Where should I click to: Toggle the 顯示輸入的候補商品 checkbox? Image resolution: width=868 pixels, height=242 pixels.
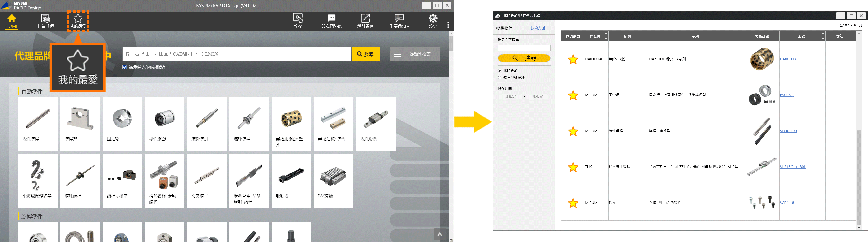pyautogui.click(x=125, y=67)
